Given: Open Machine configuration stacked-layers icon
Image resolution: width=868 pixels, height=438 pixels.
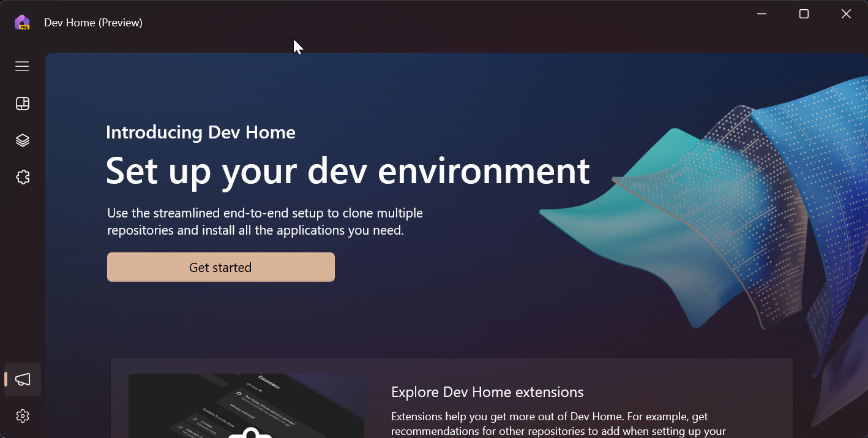Looking at the screenshot, I should [23, 140].
